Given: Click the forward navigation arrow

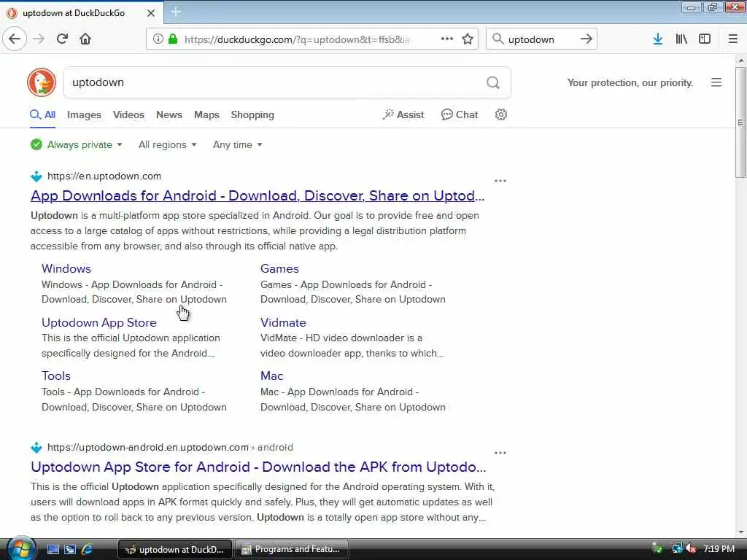Looking at the screenshot, I should click(x=39, y=39).
